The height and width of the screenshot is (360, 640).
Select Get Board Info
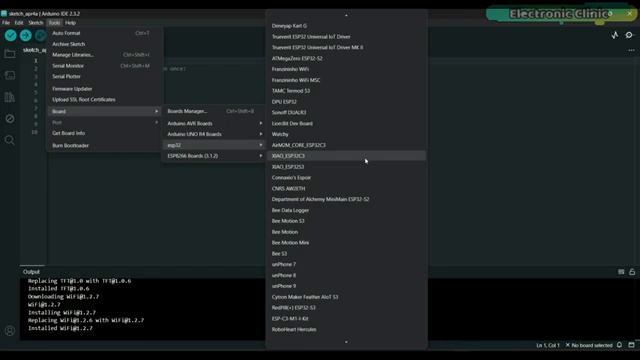pyautogui.click(x=104, y=133)
